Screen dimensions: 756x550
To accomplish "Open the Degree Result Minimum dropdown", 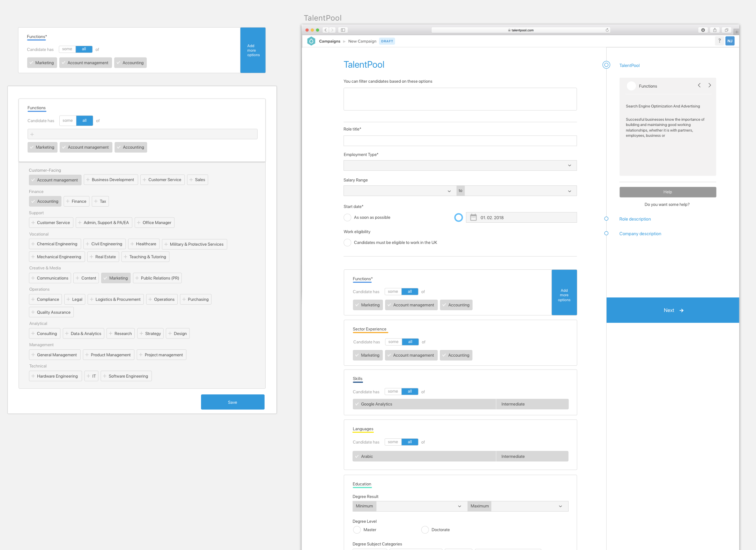I will point(422,506).
